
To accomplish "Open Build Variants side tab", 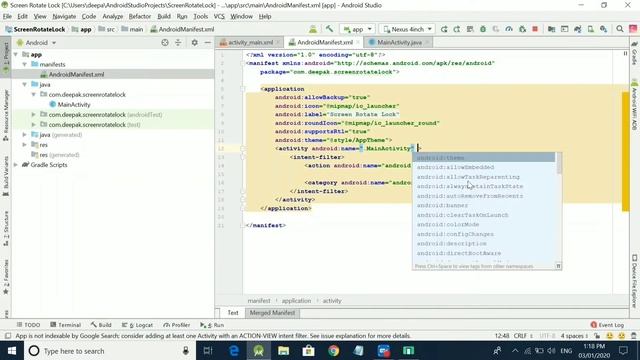I will (6, 176).
